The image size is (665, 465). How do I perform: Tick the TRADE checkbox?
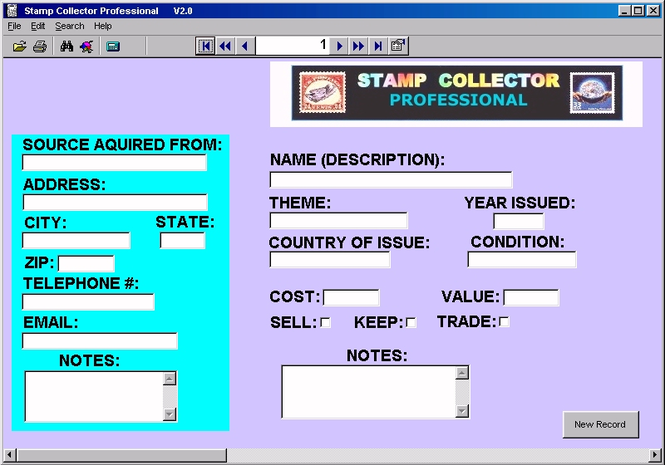[504, 322]
